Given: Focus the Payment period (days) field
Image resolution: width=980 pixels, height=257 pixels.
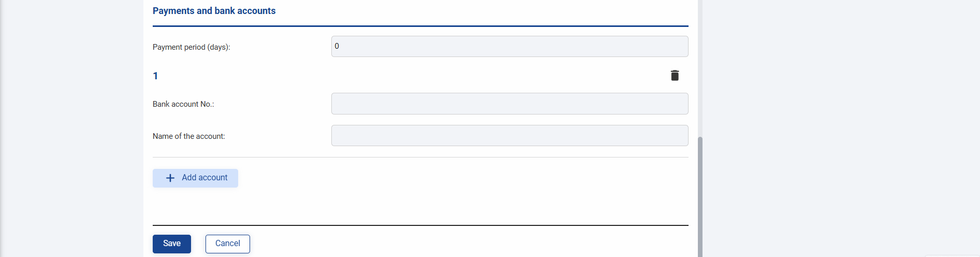Looking at the screenshot, I should 510,47.
